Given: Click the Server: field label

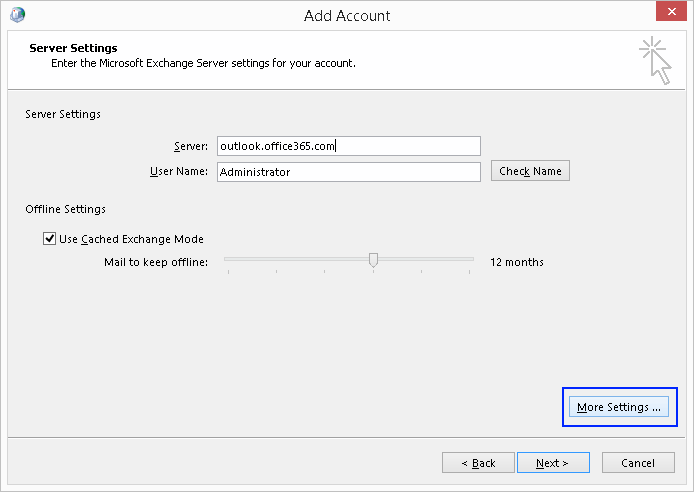Looking at the screenshot, I should tap(191, 146).
